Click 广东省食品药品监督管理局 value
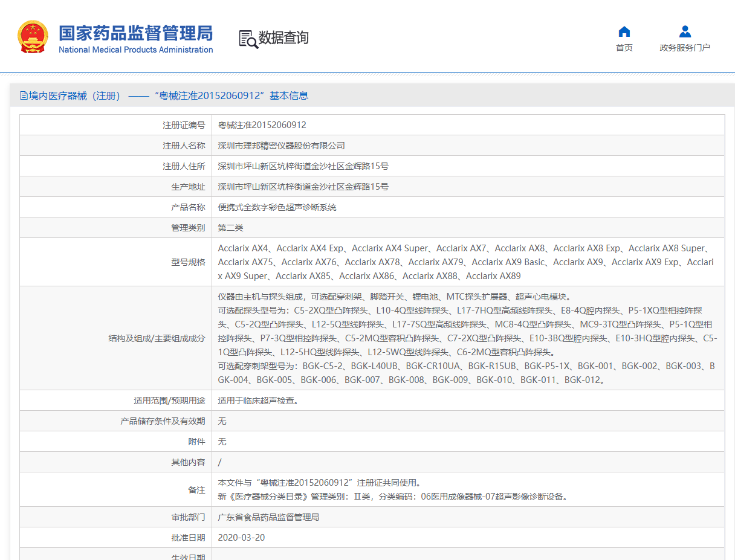The image size is (735, 560). pos(269,517)
